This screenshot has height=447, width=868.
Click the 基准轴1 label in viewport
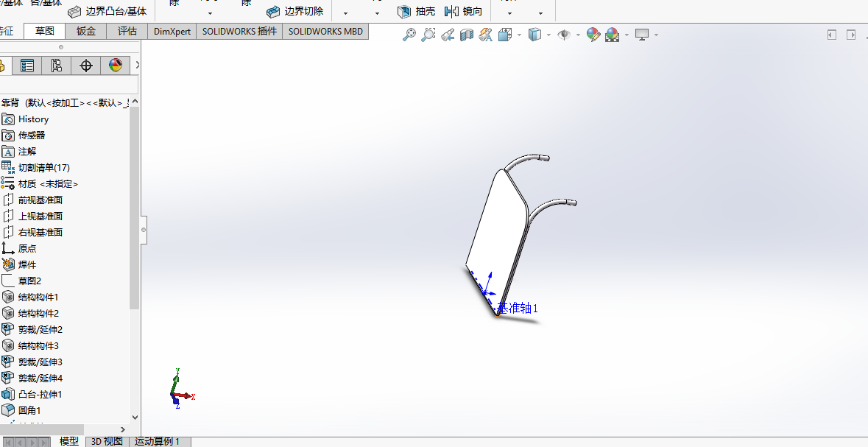coord(518,308)
